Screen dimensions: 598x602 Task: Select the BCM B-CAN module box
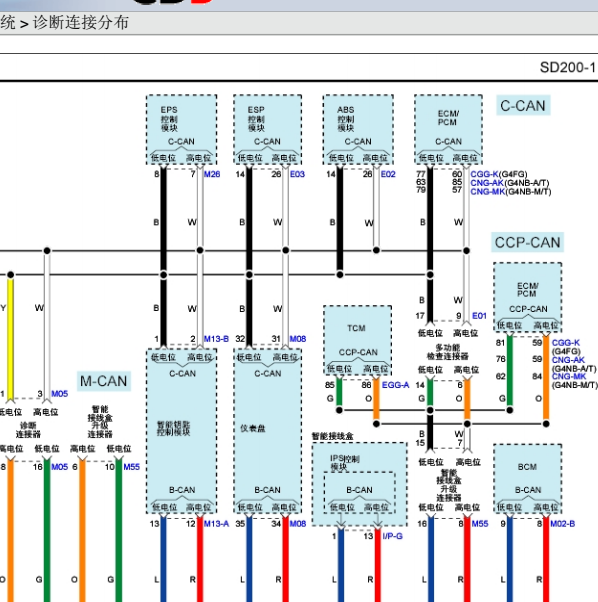pyautogui.click(x=528, y=478)
